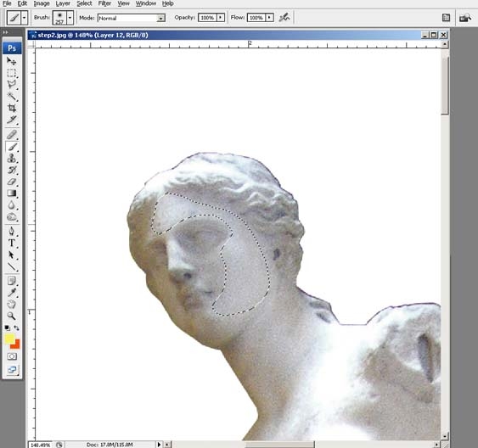Toggle Quick Mask mode
Viewport: 478px width, 448px height.
12,356
